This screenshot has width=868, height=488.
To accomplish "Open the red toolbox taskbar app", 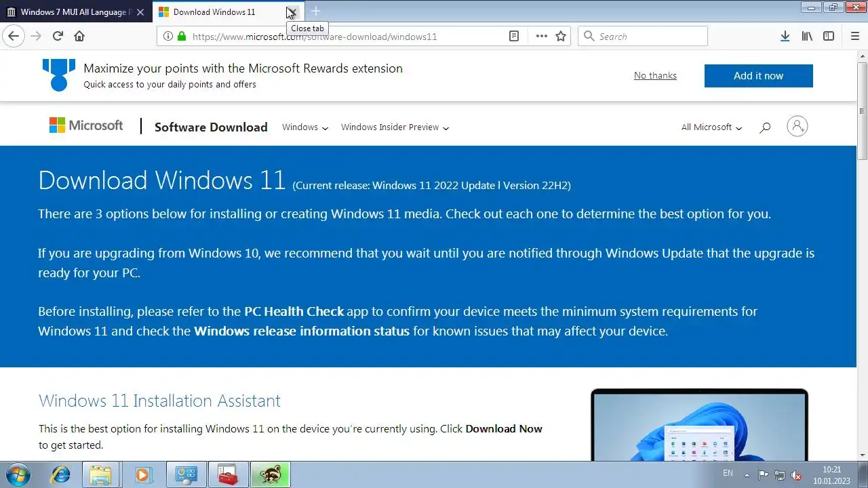I will point(228,474).
